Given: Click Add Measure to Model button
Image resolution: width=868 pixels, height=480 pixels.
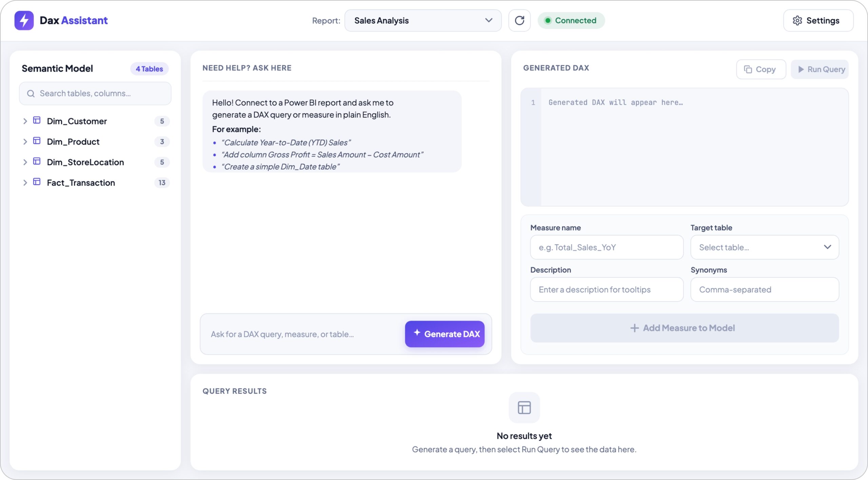Looking at the screenshot, I should (x=684, y=328).
